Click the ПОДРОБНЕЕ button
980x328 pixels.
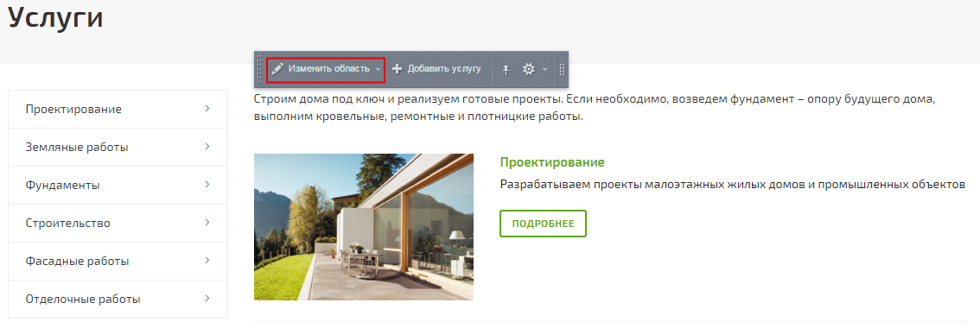click(543, 224)
